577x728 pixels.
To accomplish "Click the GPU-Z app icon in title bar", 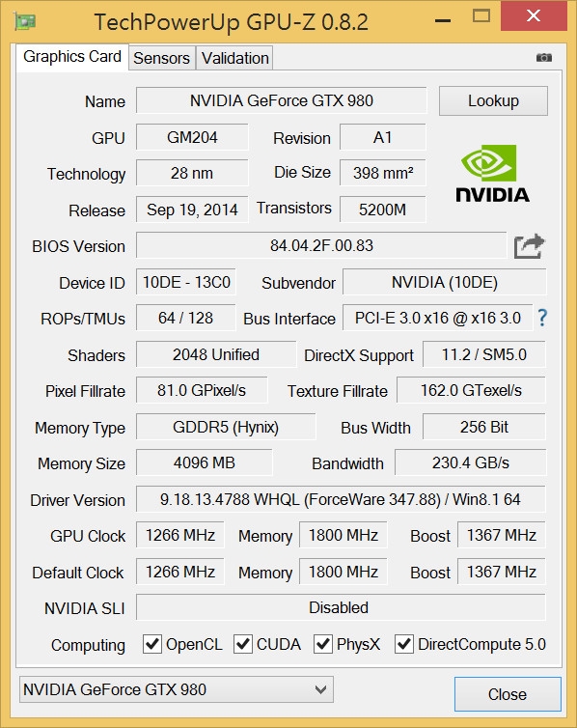I will tap(25, 21).
